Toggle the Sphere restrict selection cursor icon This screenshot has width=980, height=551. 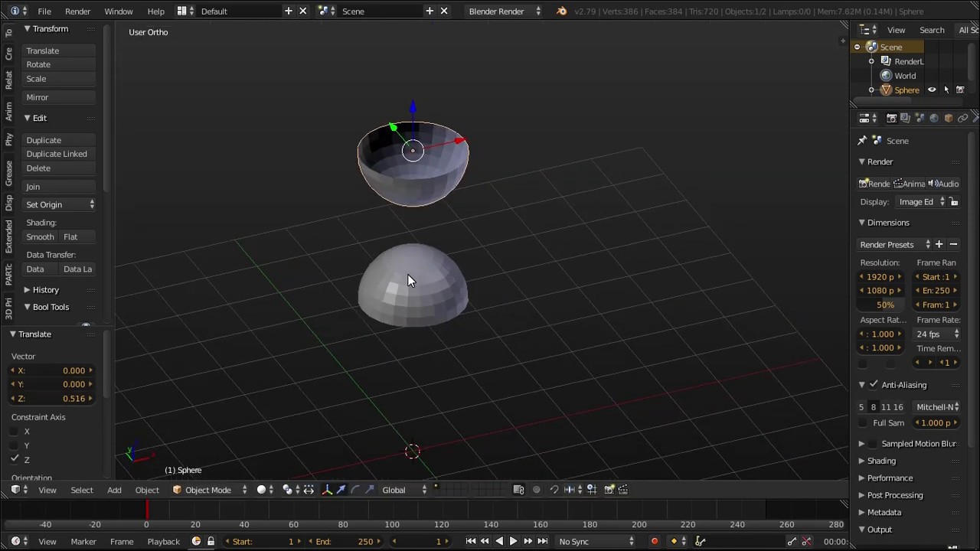tap(946, 90)
